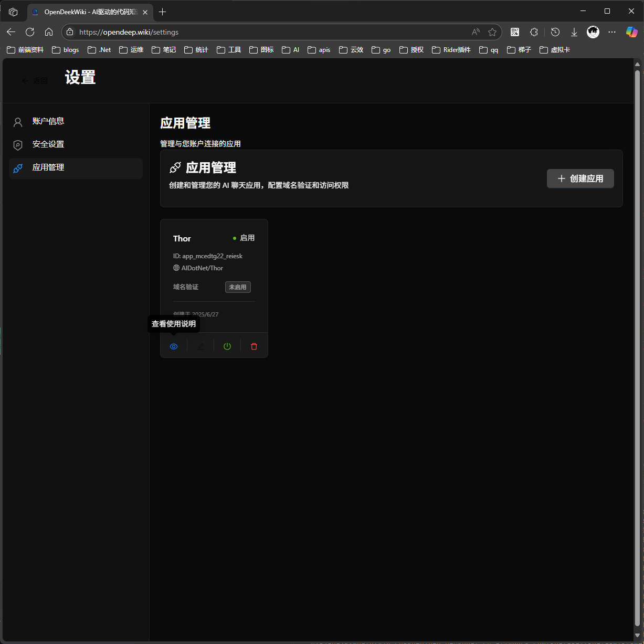The image size is (644, 644).
Task: Click the globe icon beside AIDotNet/Thor
Action: tap(176, 268)
